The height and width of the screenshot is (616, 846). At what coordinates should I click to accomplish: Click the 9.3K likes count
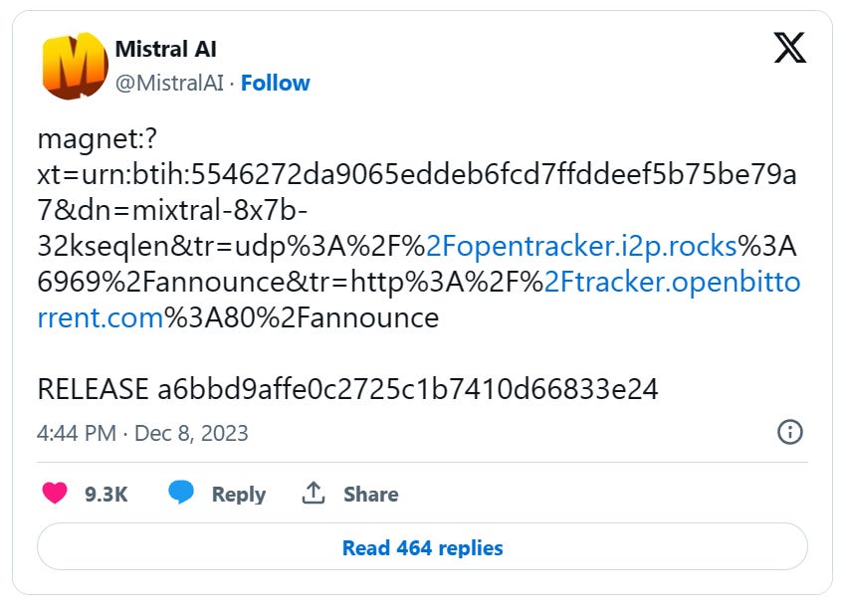106,495
